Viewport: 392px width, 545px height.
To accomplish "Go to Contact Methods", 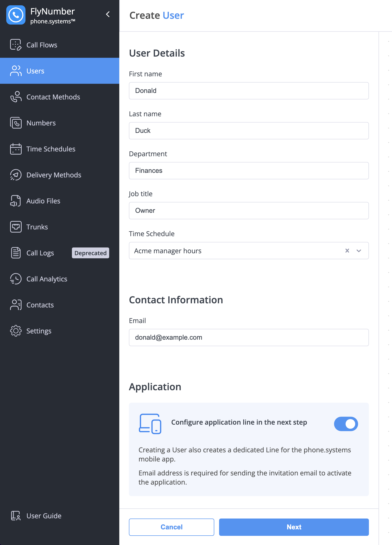I will coord(60,97).
